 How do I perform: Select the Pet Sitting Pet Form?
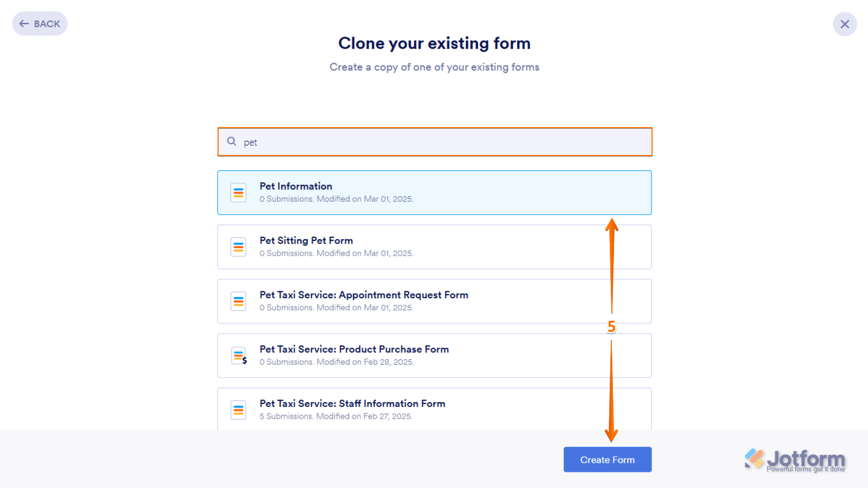point(434,247)
